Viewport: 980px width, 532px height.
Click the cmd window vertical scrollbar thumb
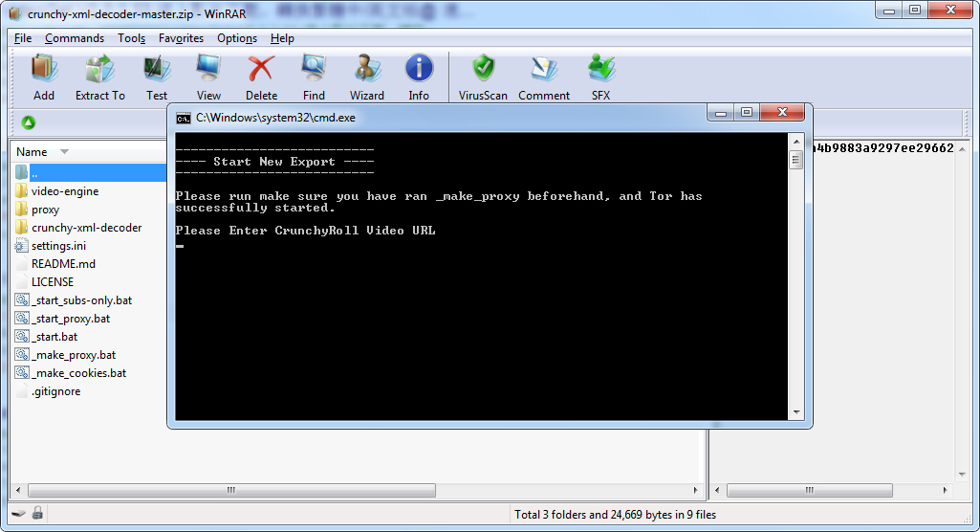coord(796,160)
